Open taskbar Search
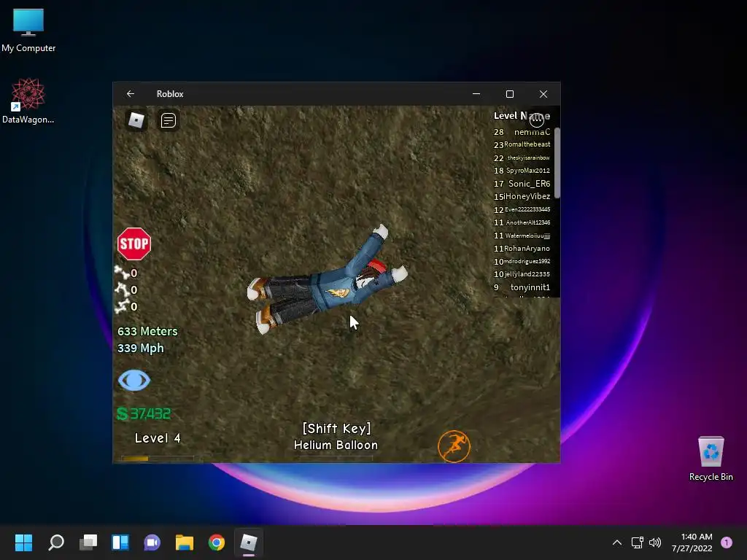747x560 pixels. click(56, 542)
